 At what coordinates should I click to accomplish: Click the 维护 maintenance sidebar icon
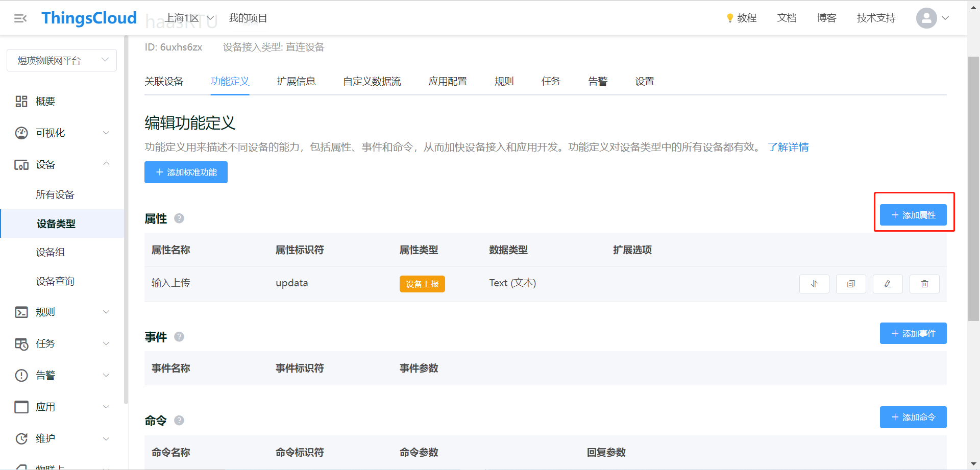point(21,438)
